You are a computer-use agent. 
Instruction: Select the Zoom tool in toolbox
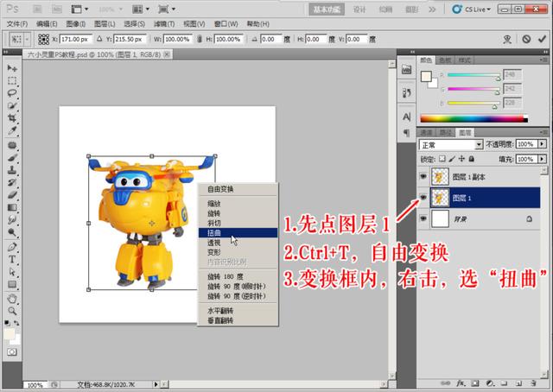pyautogui.click(x=12, y=311)
